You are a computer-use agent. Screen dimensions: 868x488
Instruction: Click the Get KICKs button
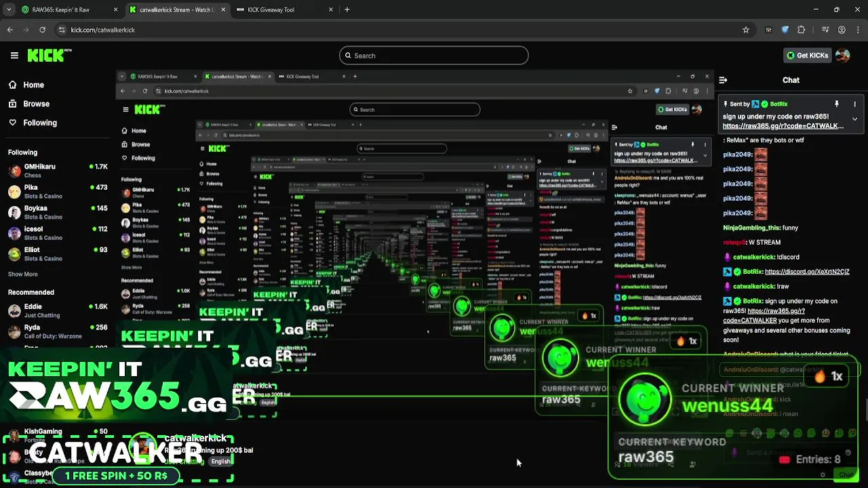[807, 56]
